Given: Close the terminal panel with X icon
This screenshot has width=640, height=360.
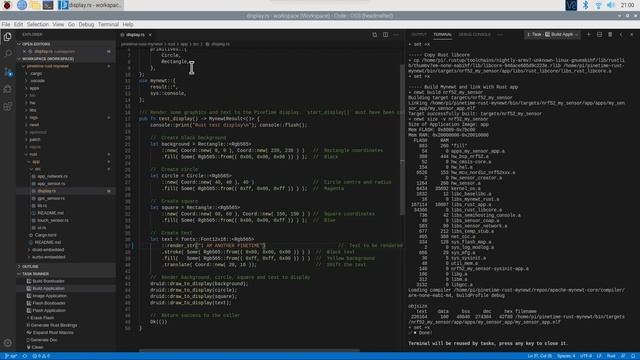Looking at the screenshot, I should point(632,35).
